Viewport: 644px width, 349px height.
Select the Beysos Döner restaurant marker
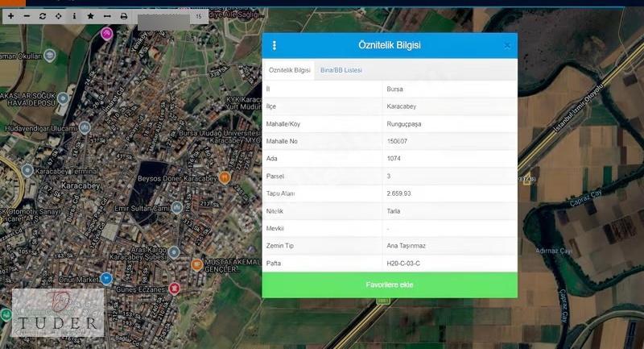point(225,177)
